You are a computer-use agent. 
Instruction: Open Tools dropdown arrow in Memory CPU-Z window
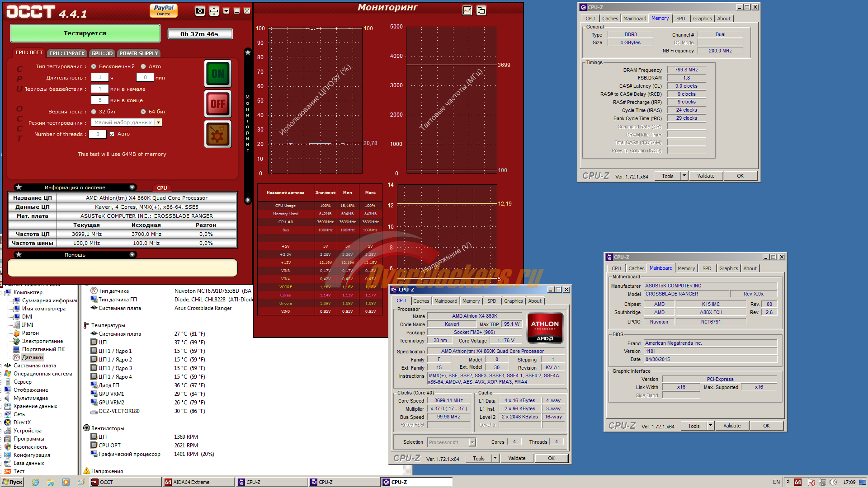pos(684,176)
